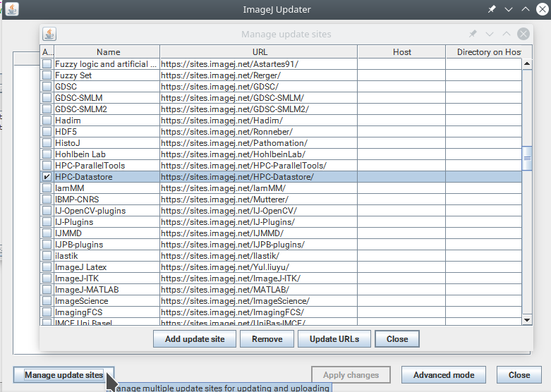Enable the ImageJ-MATLAB update site
The image size is (551, 392).
[x=47, y=290]
